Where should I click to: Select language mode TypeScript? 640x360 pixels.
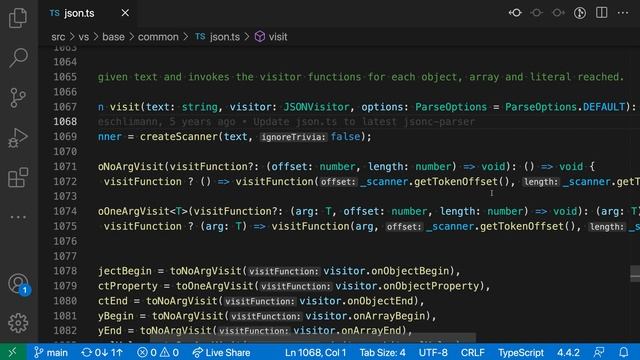521,352
